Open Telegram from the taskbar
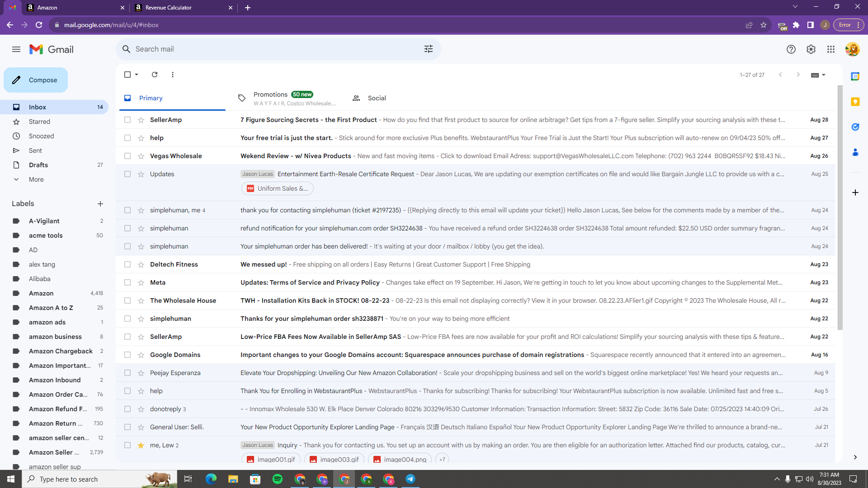Screen dimensions: 868x488 (410, 479)
